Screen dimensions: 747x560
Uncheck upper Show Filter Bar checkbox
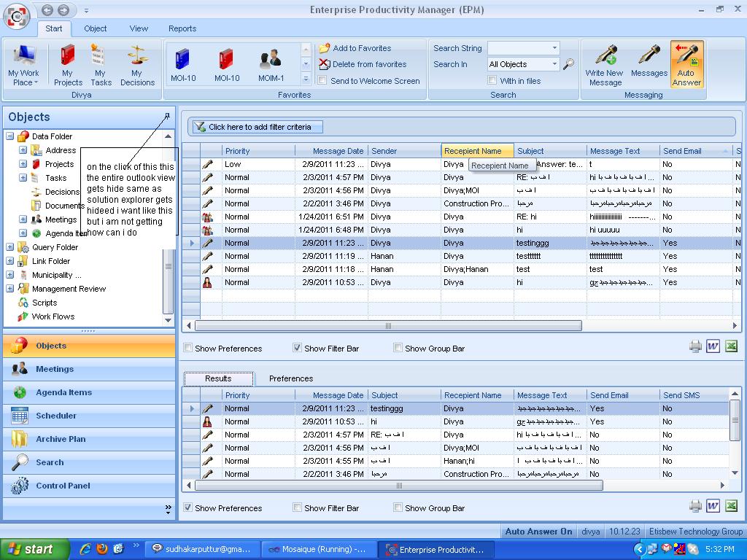(x=297, y=348)
